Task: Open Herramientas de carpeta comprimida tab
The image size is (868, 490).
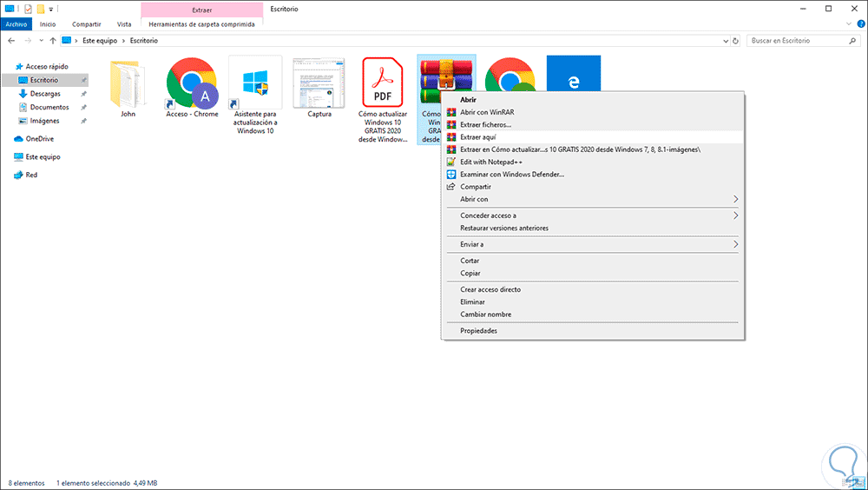Action: tap(202, 24)
